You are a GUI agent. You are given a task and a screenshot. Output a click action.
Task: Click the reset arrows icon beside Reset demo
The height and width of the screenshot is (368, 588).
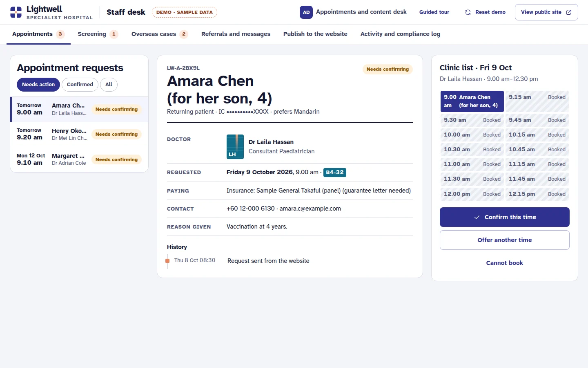point(468,12)
